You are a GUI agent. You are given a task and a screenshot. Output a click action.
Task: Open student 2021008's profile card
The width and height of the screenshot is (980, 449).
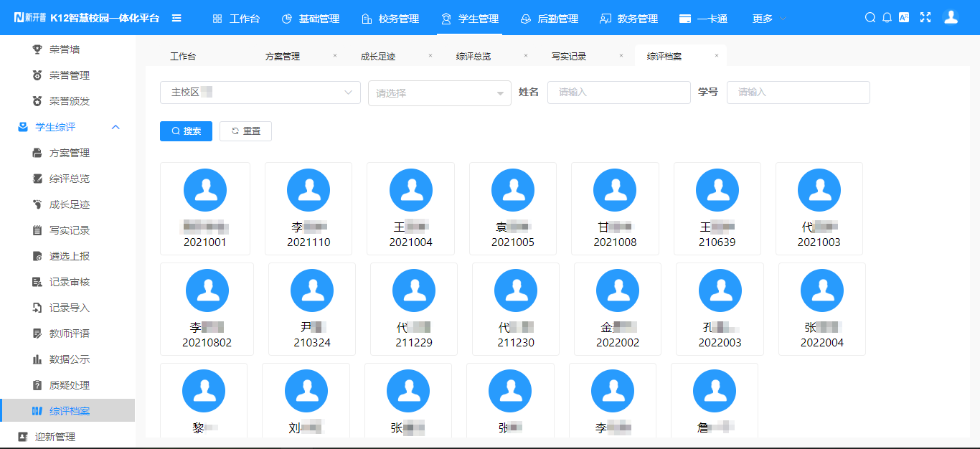615,209
